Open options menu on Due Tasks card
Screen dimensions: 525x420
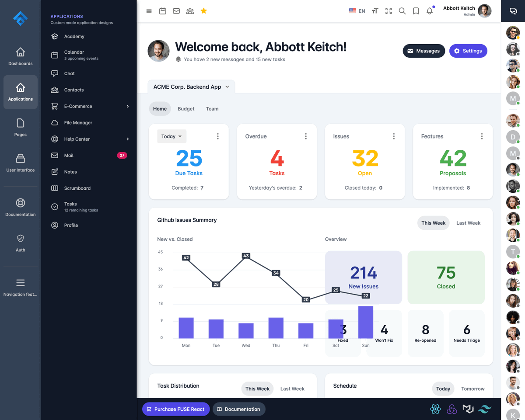coord(218,136)
